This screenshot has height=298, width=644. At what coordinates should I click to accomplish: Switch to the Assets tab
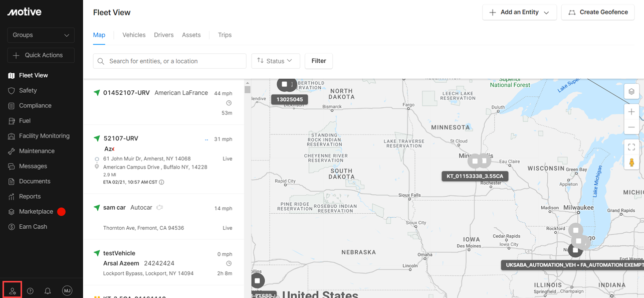coord(191,35)
